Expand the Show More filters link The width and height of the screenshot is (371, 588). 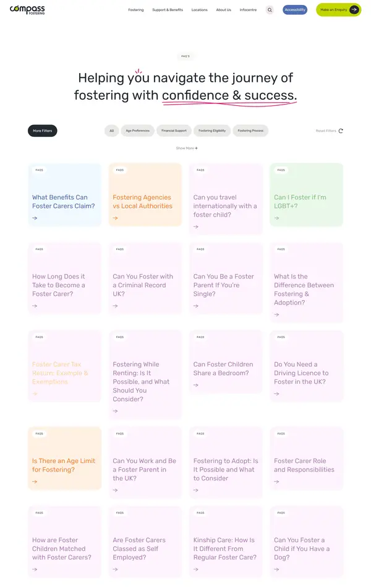[x=187, y=148]
